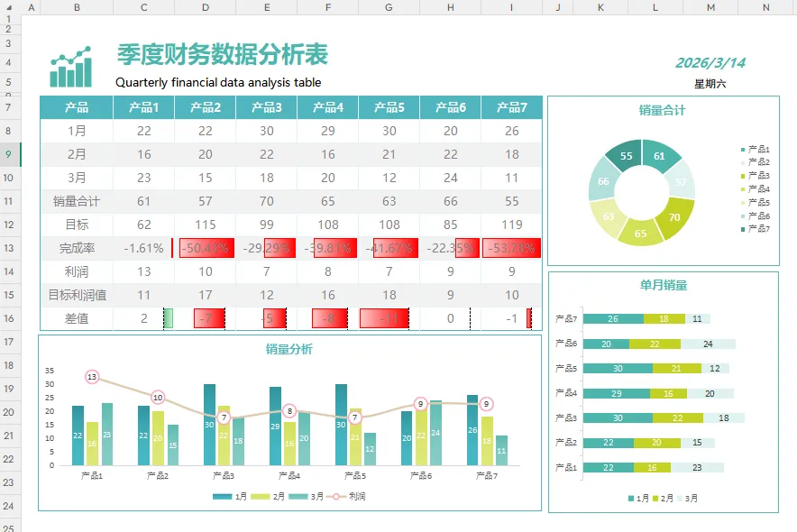Viewport: 797px width, 532px height.
Task: Select completion rate cell -50.43%
Action: pyautogui.click(x=206, y=248)
